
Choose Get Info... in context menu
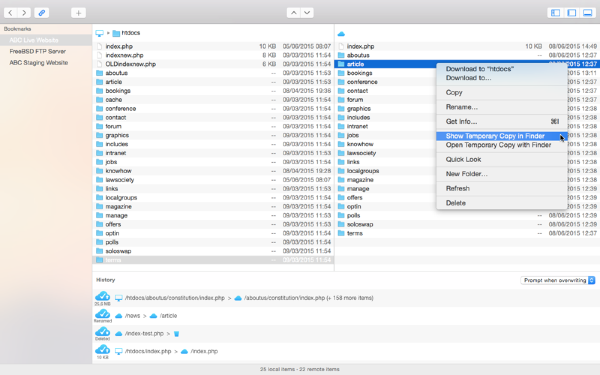(502, 121)
